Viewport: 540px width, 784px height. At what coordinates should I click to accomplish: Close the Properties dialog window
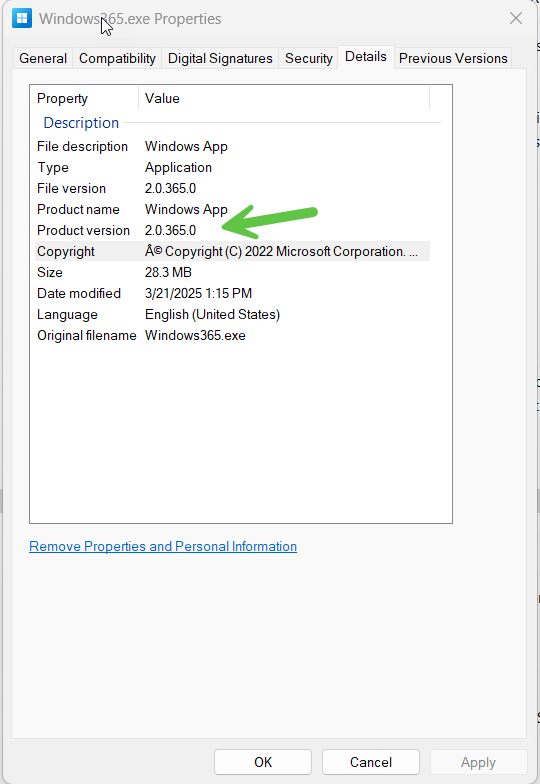(x=516, y=18)
